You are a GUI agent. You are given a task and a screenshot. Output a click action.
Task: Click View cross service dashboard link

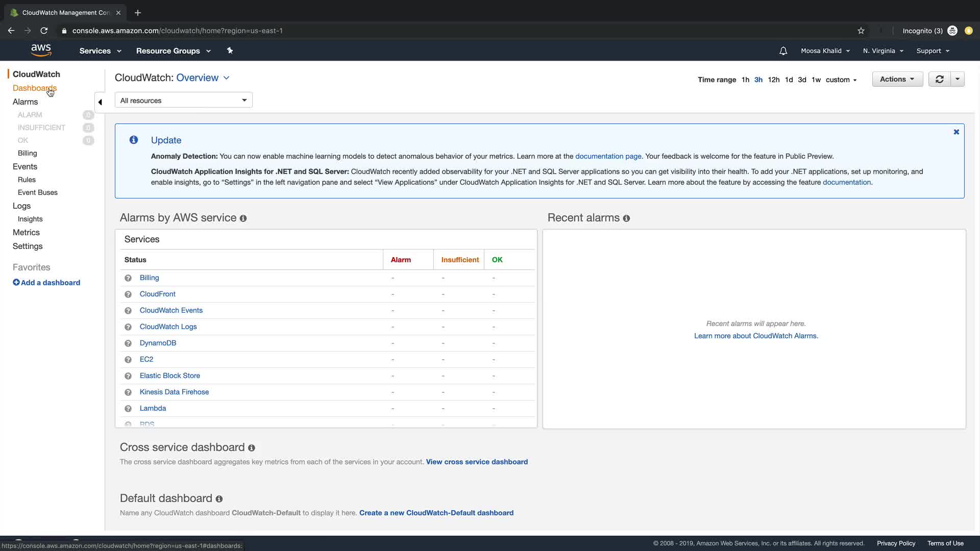click(x=476, y=462)
